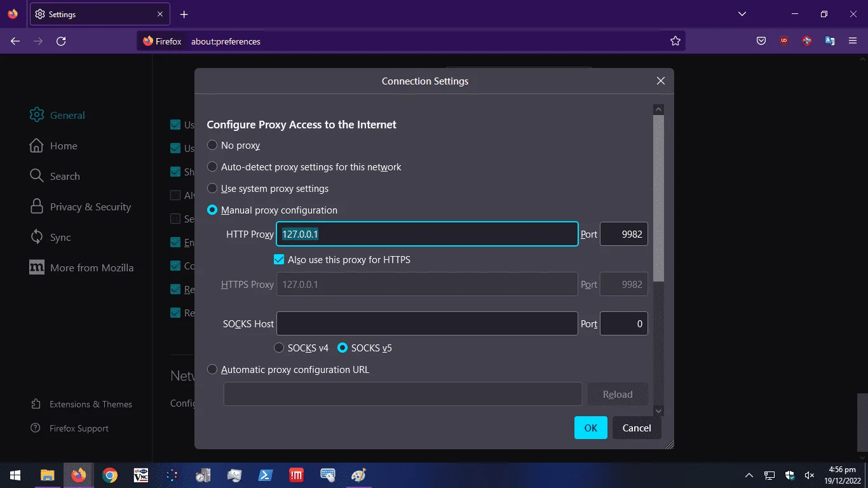The image size is (868, 488).
Task: Confirm dialog with OK button
Action: pos(591,428)
